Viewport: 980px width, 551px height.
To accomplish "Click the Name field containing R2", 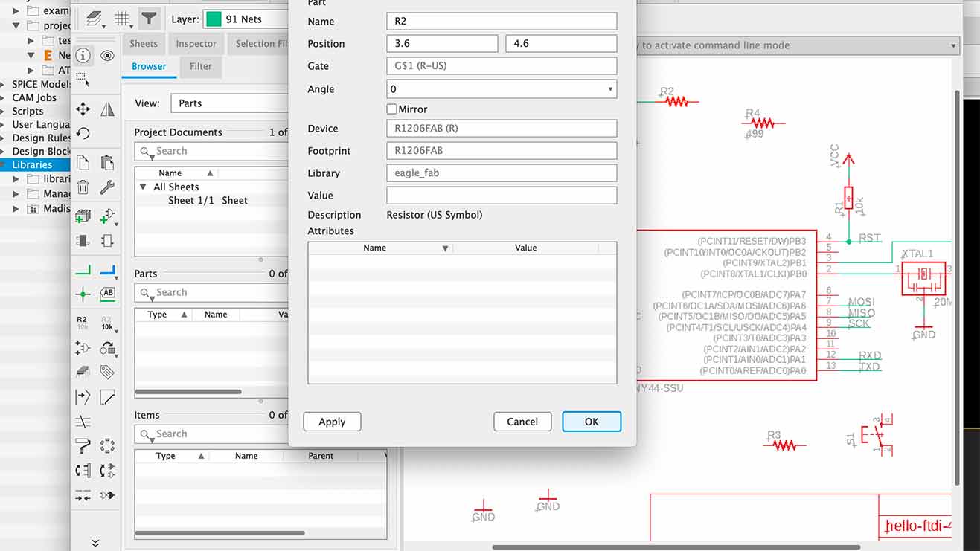I will coord(502,22).
